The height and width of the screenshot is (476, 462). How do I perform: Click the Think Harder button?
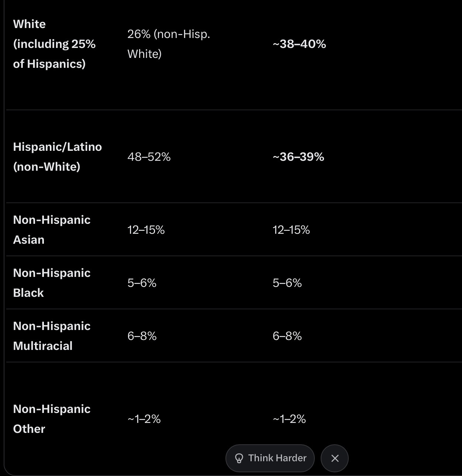point(270,458)
